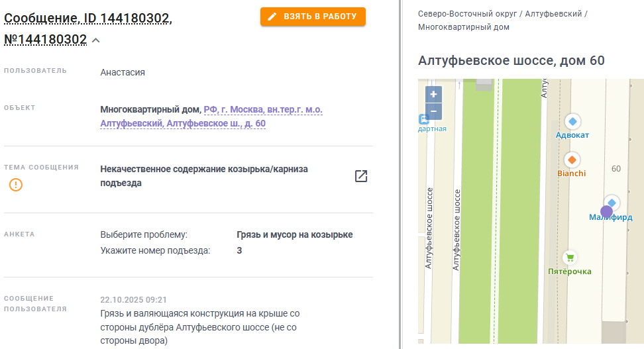Zoom in the map with plus button

[x=433, y=95]
